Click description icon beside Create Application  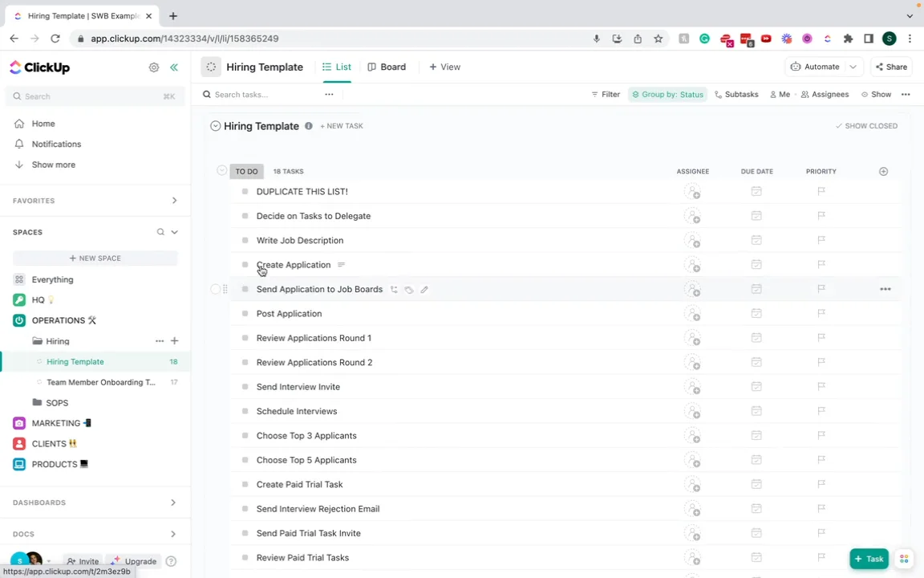tap(341, 265)
